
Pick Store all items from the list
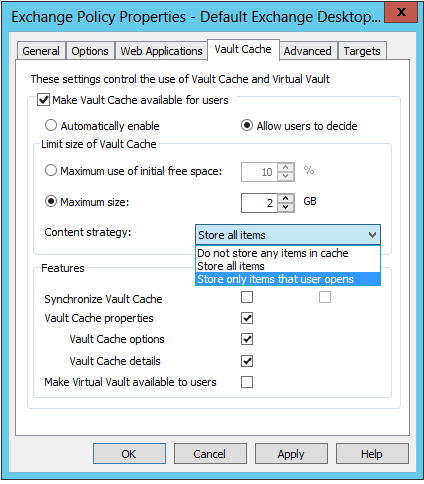288,266
